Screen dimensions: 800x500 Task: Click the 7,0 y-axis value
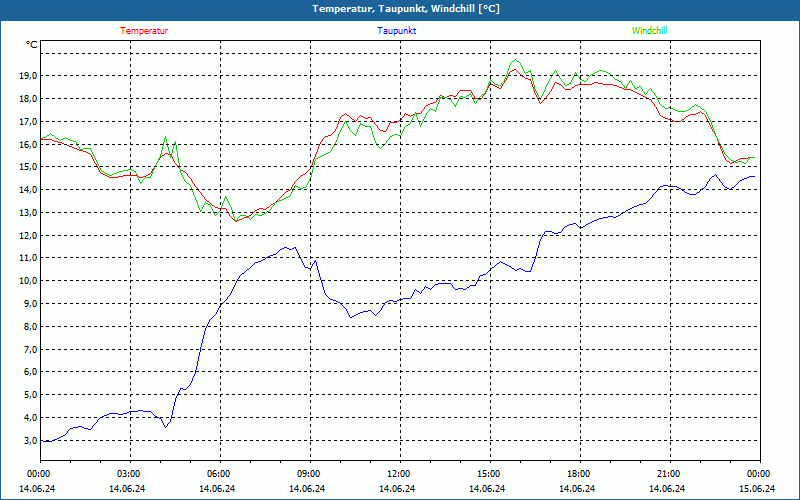[x=31, y=349]
